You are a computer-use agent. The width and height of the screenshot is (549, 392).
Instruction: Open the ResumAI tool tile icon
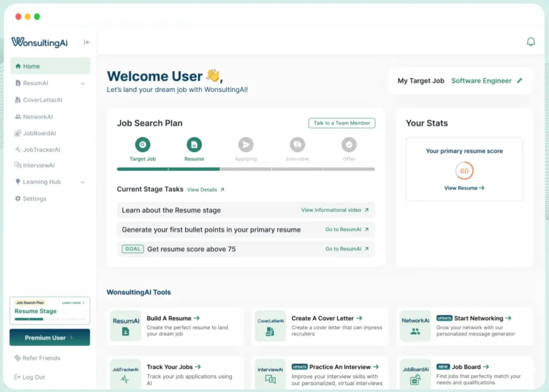(x=125, y=326)
